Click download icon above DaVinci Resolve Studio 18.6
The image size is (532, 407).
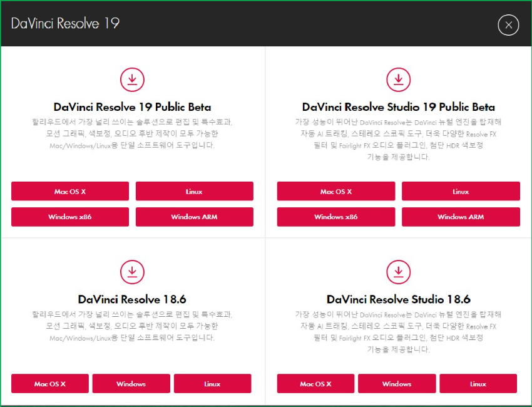tap(398, 271)
